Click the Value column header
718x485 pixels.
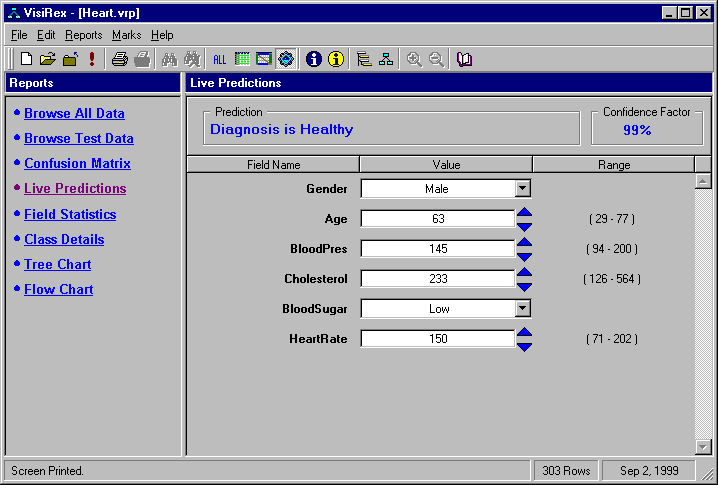click(x=446, y=164)
